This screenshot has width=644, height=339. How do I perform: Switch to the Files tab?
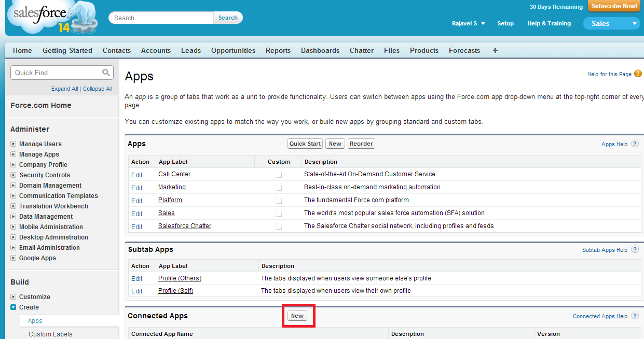[x=392, y=50]
